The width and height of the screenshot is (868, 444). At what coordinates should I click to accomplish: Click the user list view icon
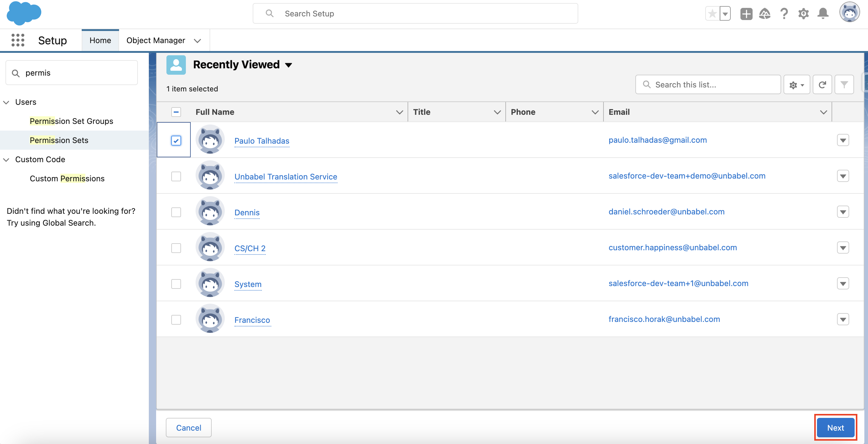click(x=176, y=65)
